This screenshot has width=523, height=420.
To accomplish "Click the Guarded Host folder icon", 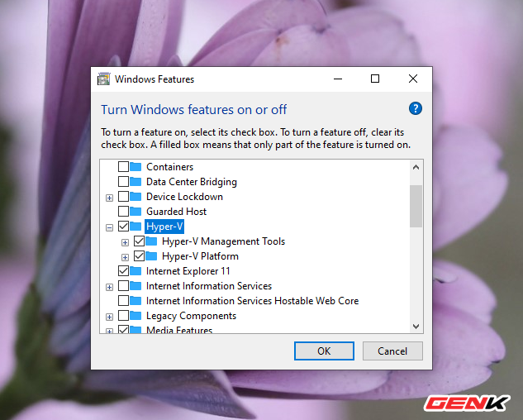I will pyautogui.click(x=136, y=211).
